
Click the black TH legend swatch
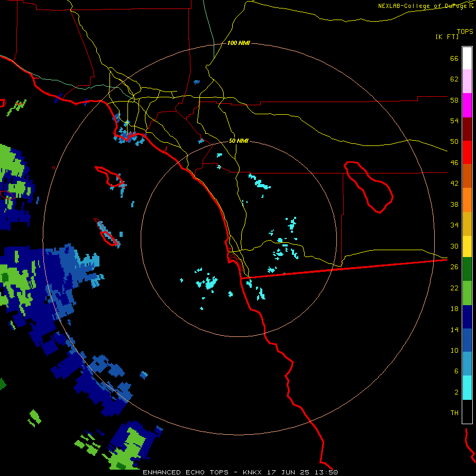[x=467, y=411]
